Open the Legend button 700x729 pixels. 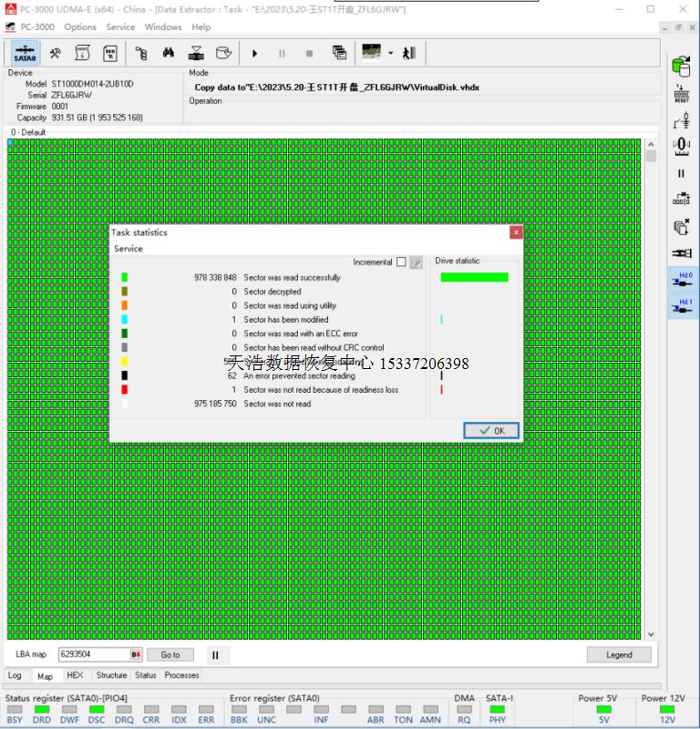(619, 654)
